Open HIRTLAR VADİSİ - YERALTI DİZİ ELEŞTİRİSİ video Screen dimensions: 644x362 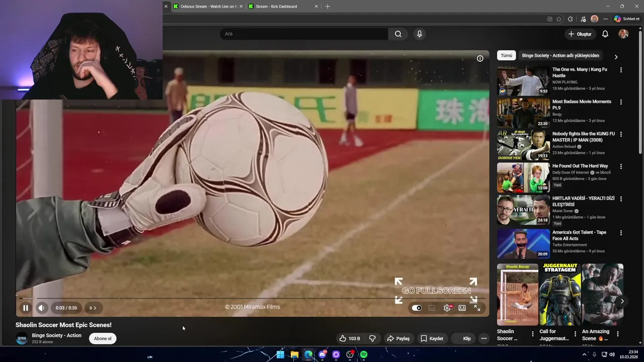[x=523, y=210]
